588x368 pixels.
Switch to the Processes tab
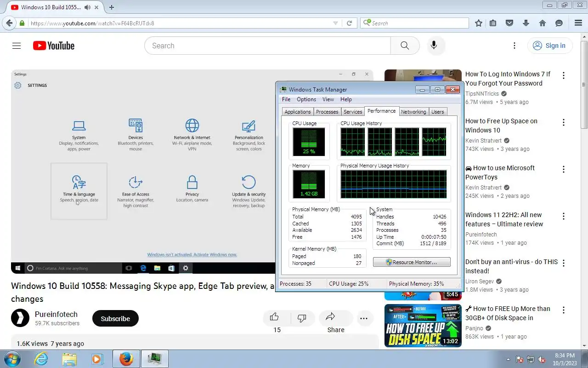coord(327,112)
